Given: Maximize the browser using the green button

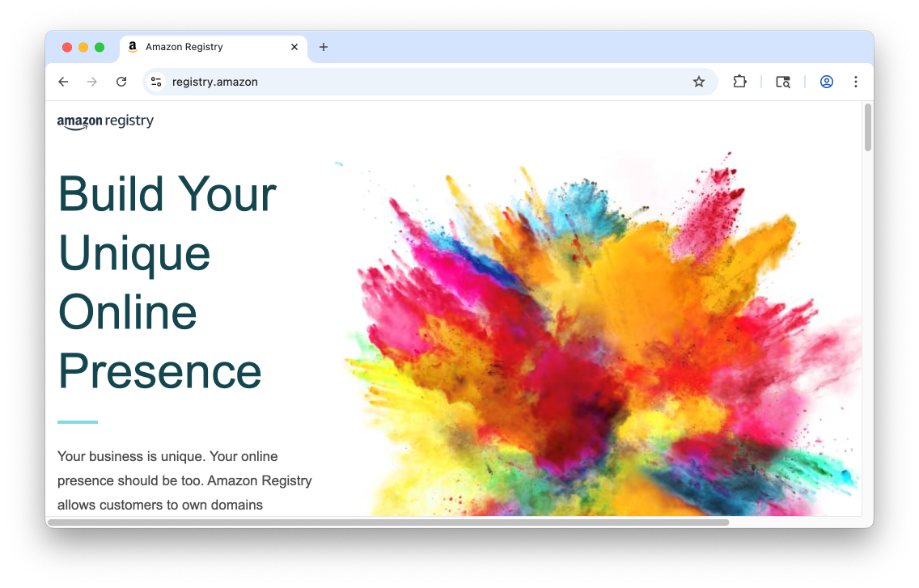Looking at the screenshot, I should [x=100, y=47].
